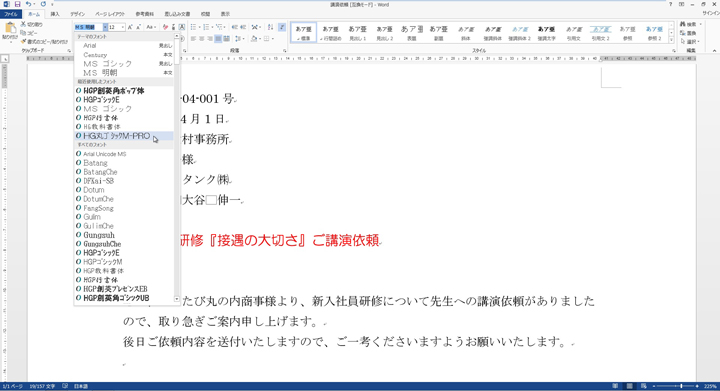Image resolution: width=720 pixels, height=391 pixels.
Task: Open the paste options dropdown arrow
Action: [x=10, y=41]
